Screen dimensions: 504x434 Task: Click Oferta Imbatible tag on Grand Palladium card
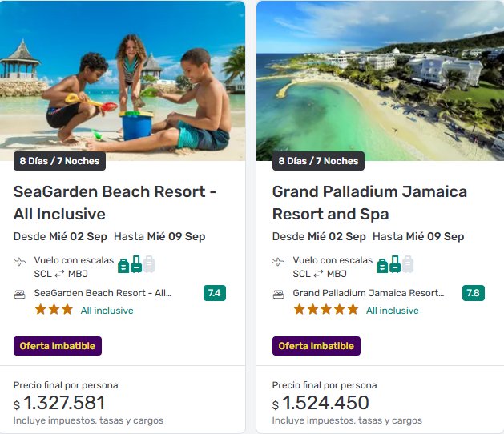click(x=317, y=346)
